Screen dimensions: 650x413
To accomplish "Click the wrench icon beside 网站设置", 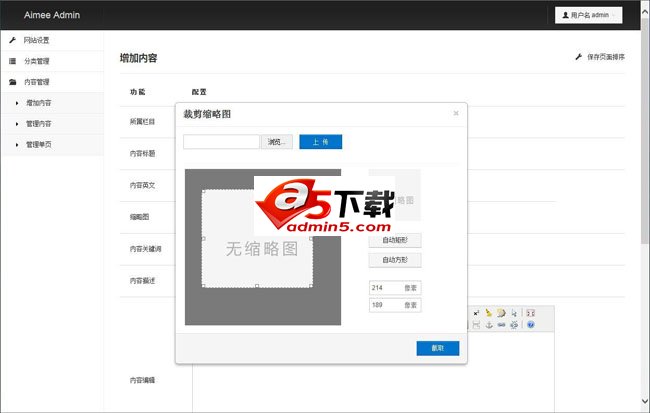I will 12,40.
